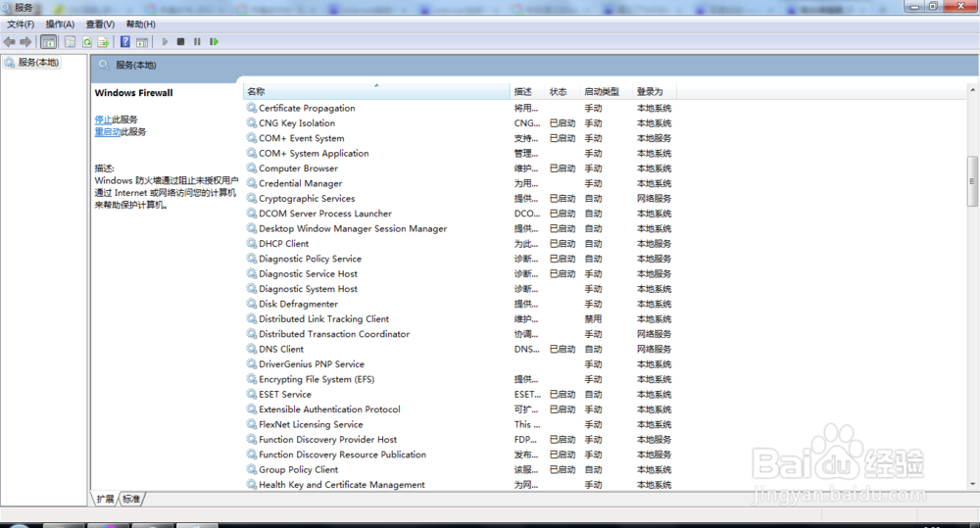The height and width of the screenshot is (528, 980).
Task: Select Function Discovery Resource Publication service
Action: (342, 455)
